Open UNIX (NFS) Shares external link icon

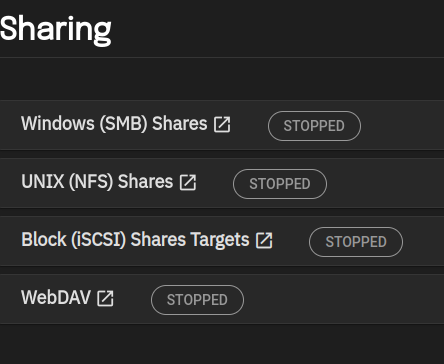[x=188, y=182]
